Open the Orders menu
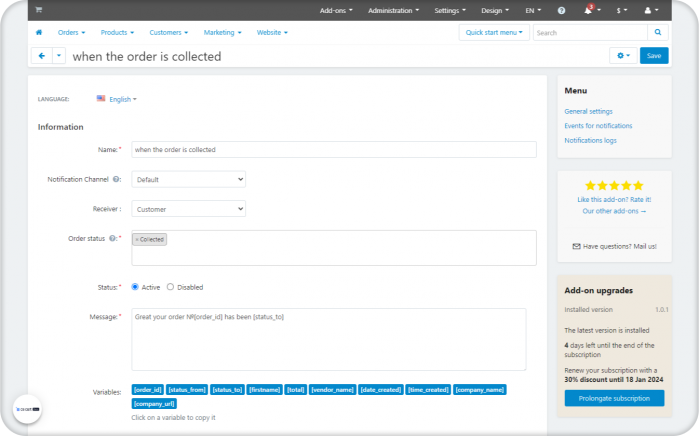The image size is (700, 436). (x=71, y=32)
